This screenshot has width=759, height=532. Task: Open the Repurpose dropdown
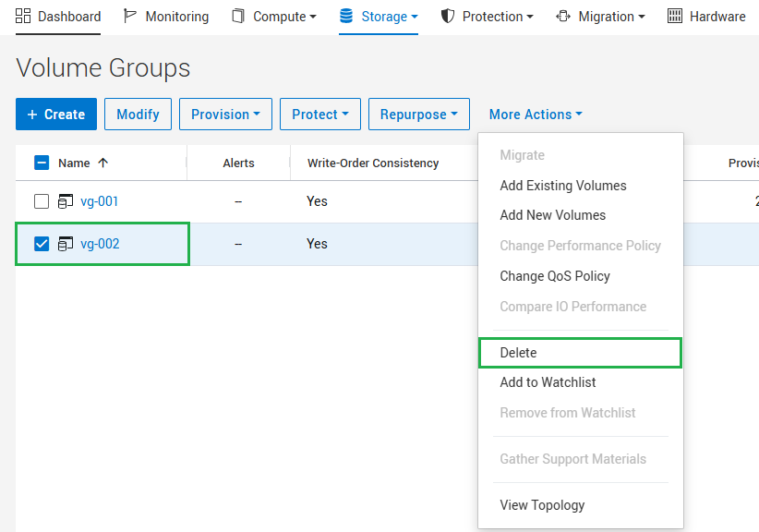click(418, 114)
